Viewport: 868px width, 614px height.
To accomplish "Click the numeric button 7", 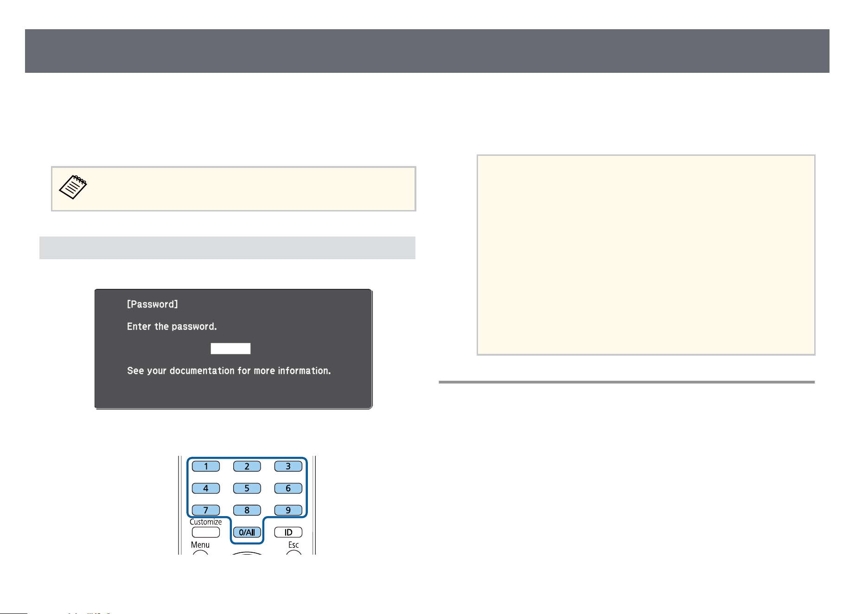I will [x=206, y=510].
